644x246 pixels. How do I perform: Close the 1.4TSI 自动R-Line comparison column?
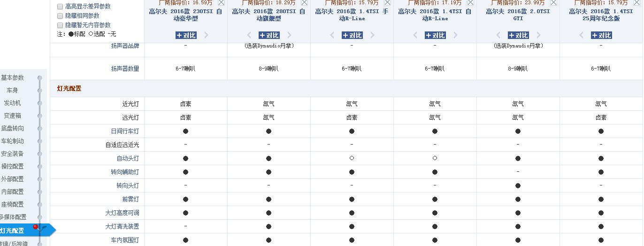(x=470, y=2)
